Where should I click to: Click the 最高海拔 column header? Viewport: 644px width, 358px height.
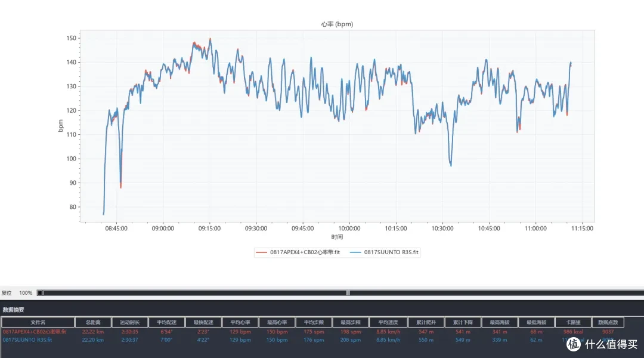tap(500, 322)
